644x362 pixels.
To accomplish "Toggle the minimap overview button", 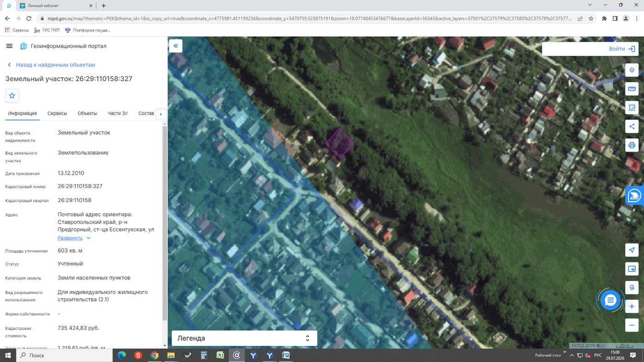I will 632,269.
